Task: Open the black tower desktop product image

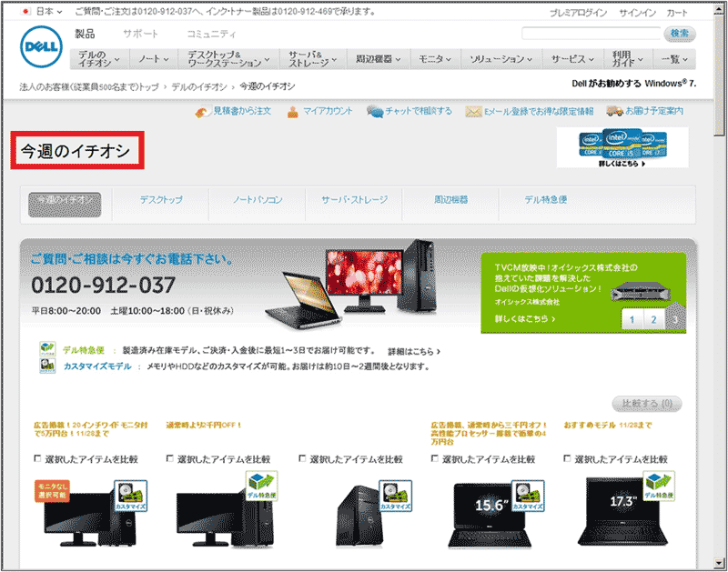Action: [x=359, y=516]
